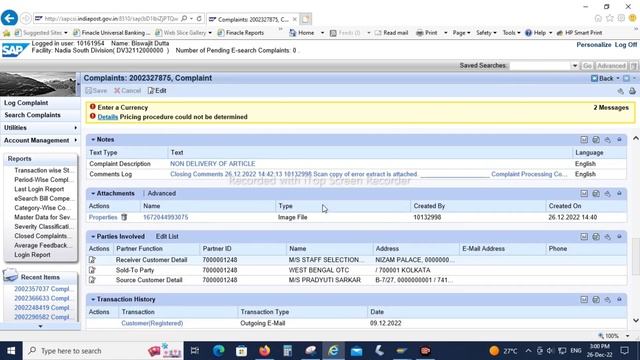640x360 pixels.
Task: Click the Help icon in toolbar
Action: click(x=529, y=33)
